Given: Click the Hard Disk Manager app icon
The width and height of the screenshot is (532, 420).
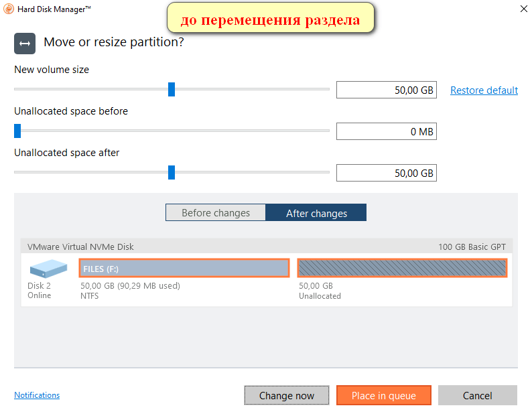Looking at the screenshot, I should pos(9,9).
